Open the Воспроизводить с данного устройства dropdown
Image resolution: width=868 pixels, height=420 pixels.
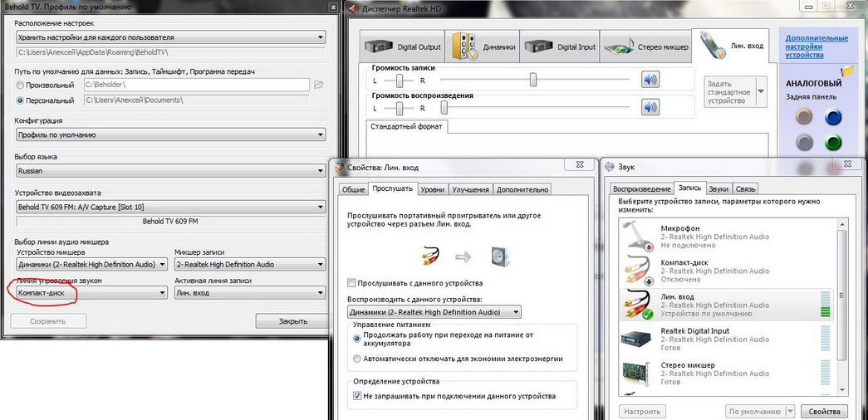tap(434, 312)
